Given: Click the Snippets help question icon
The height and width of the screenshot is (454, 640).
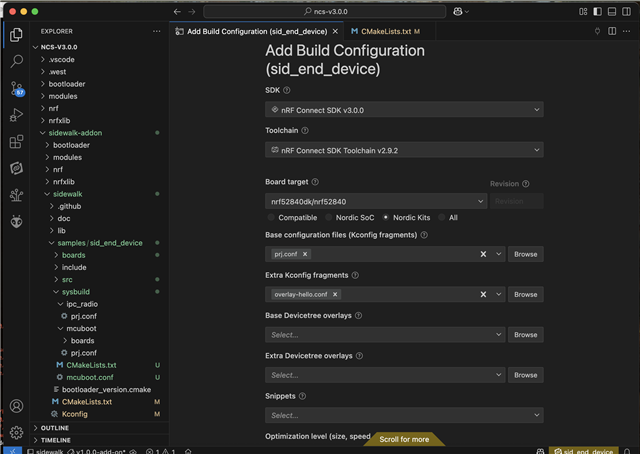Looking at the screenshot, I should click(302, 396).
